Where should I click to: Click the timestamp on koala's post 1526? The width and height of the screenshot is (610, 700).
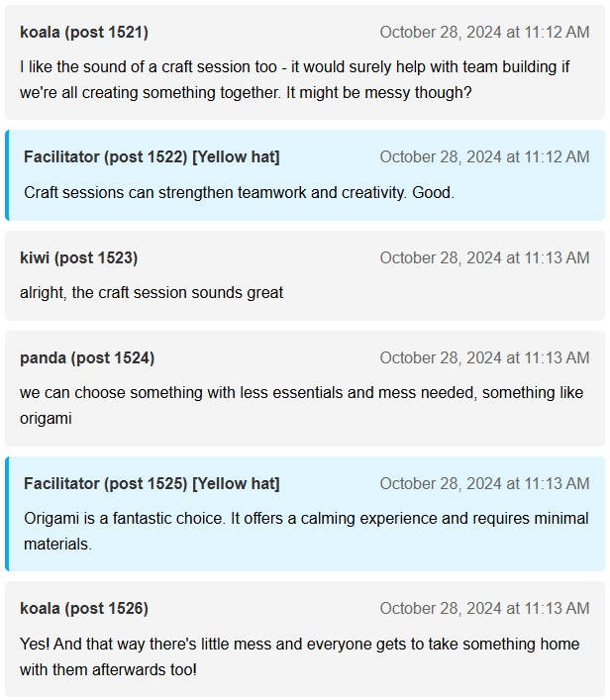click(x=484, y=609)
